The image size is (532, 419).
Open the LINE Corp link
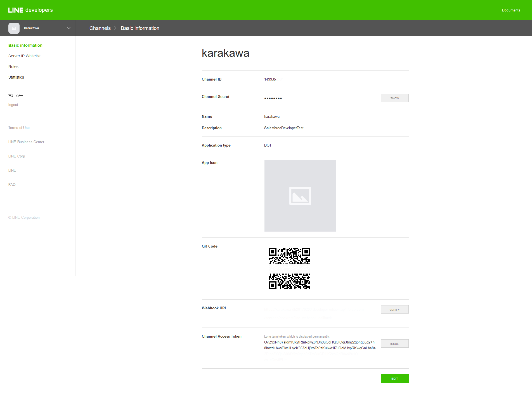point(17,156)
